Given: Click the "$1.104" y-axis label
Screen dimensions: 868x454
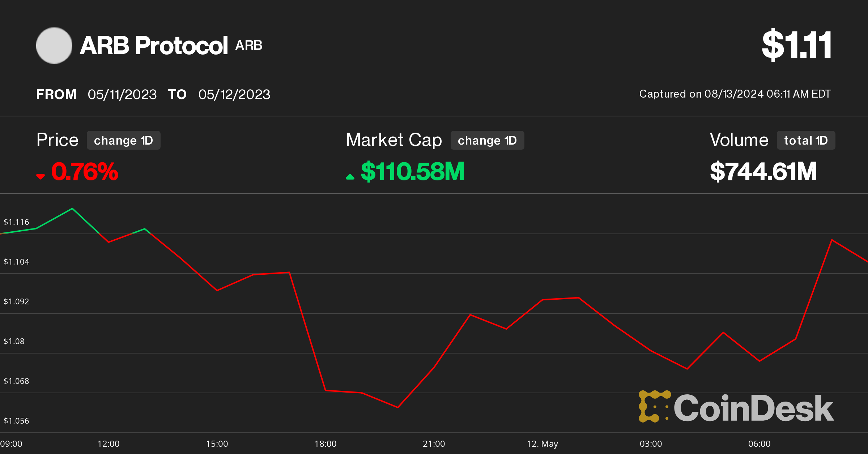Looking at the screenshot, I should coord(16,262).
